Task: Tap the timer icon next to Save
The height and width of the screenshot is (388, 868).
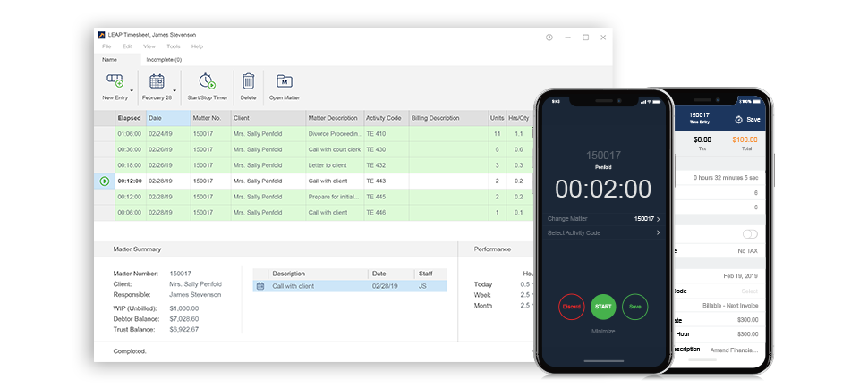Action: tap(738, 120)
